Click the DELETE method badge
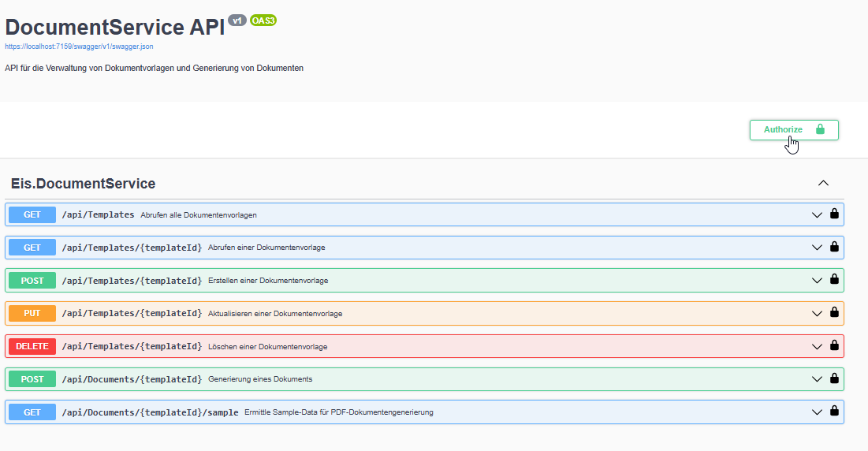 32,346
